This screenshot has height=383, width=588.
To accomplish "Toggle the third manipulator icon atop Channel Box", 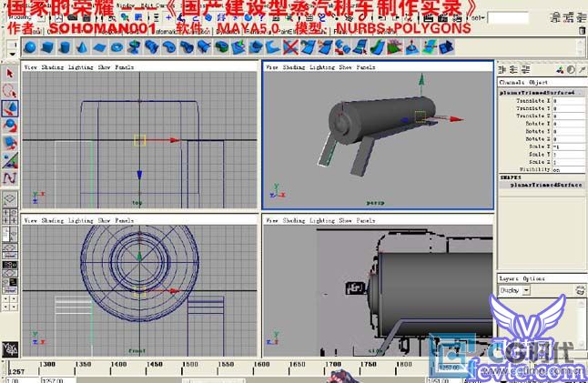I will (x=525, y=69).
